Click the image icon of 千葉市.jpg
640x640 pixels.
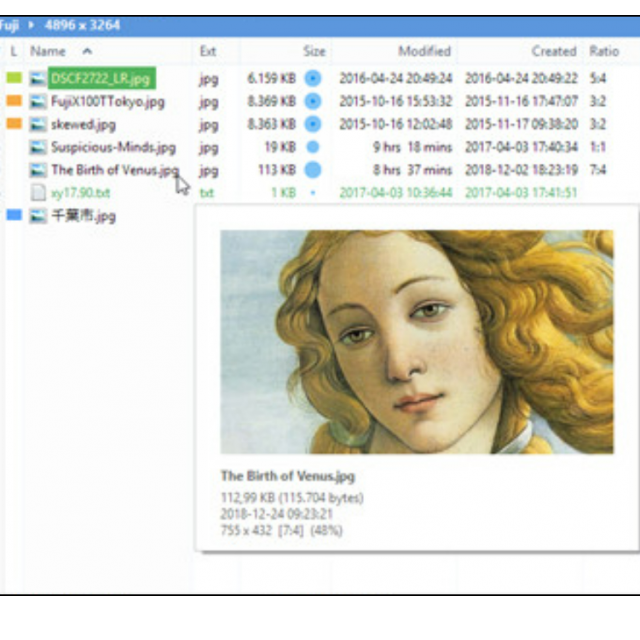point(38,216)
